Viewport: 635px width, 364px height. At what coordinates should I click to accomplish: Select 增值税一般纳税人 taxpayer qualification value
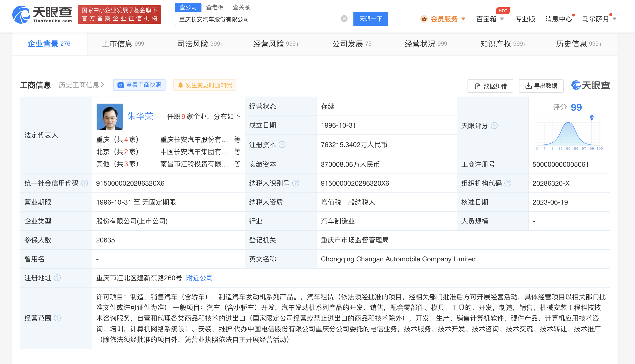(x=348, y=202)
